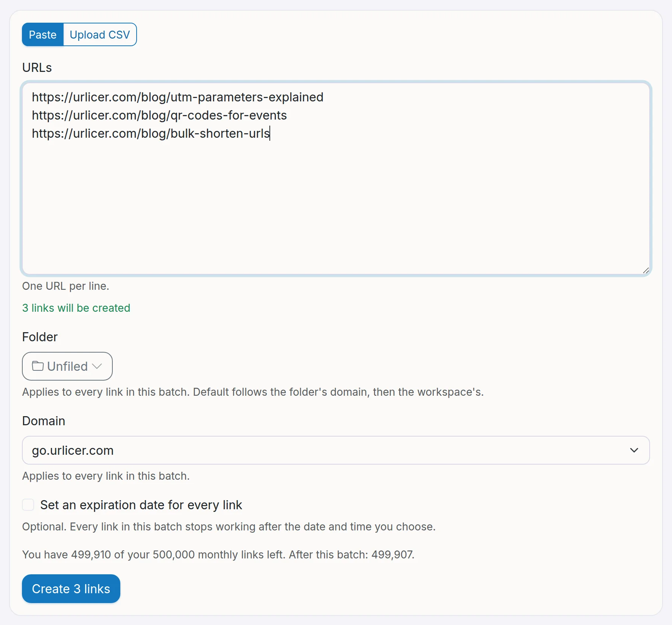672x625 pixels.
Task: Click the folder icon in Unfiled selector
Action: [x=37, y=366]
